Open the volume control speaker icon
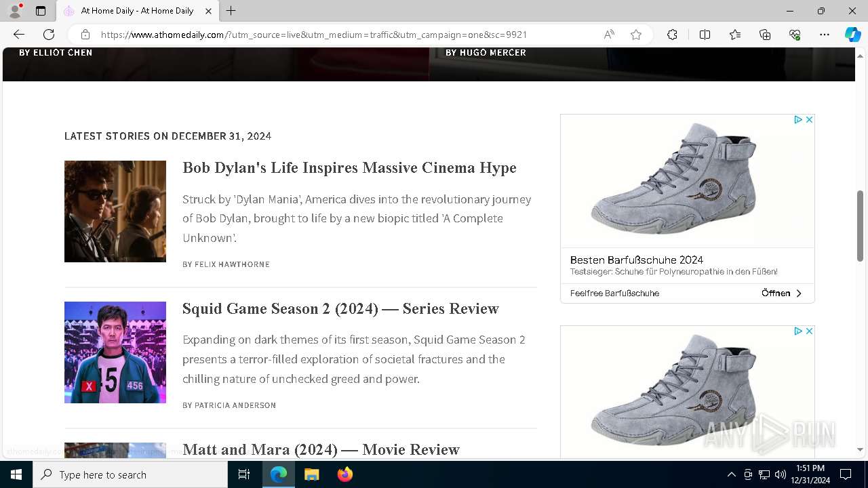 (x=781, y=474)
